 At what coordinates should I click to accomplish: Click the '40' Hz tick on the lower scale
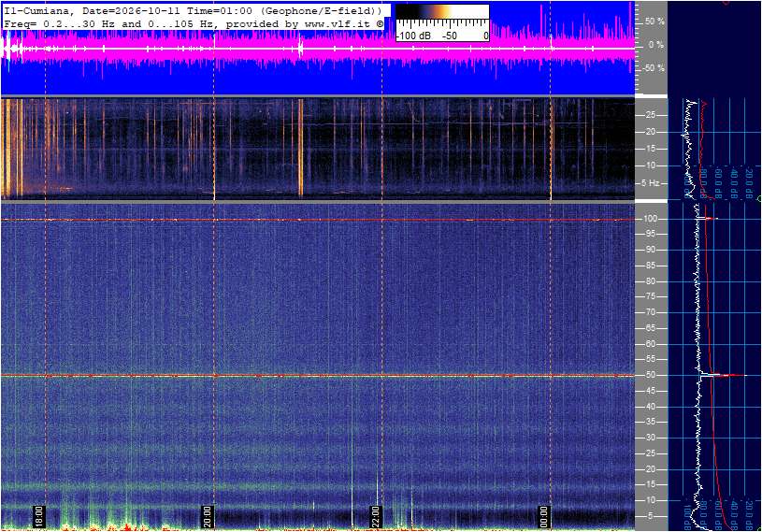coord(650,407)
